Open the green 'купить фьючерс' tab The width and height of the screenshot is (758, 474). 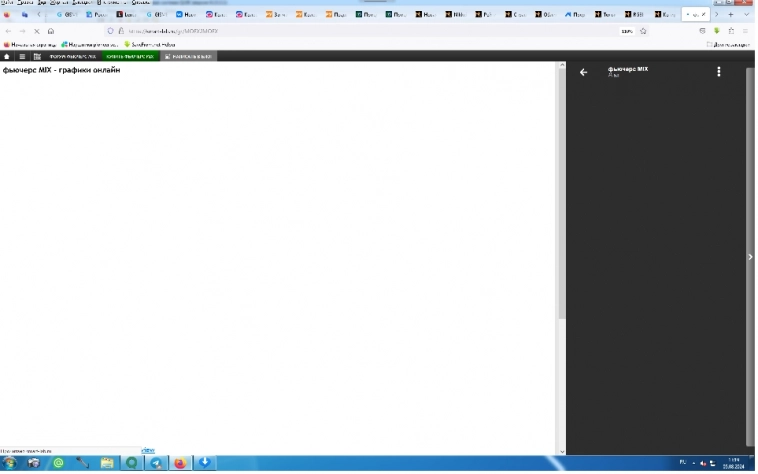pos(130,57)
